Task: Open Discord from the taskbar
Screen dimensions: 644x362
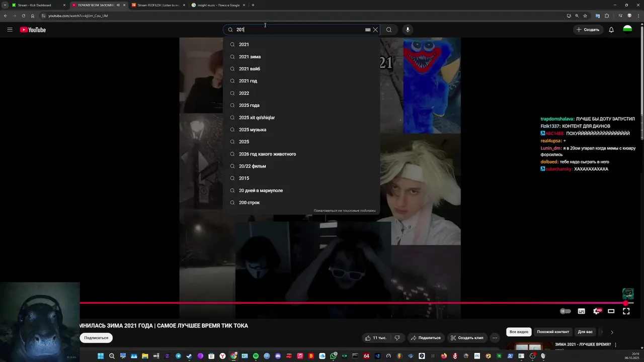Action: point(278,356)
